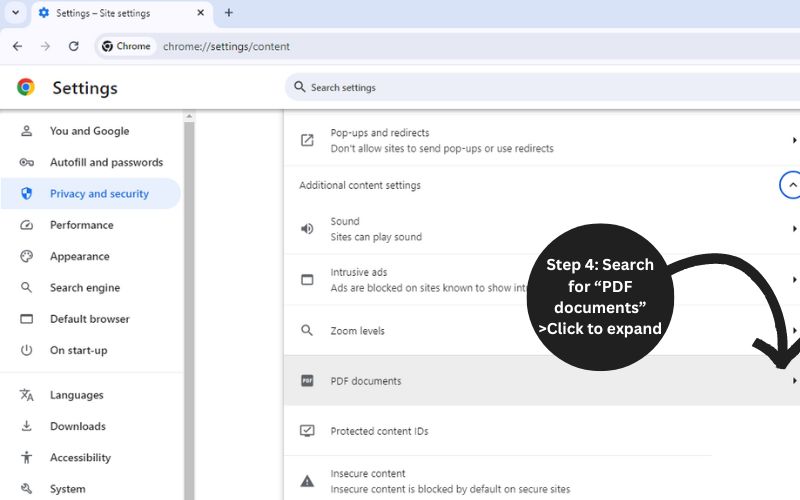Open PDF documents settings

click(542, 381)
